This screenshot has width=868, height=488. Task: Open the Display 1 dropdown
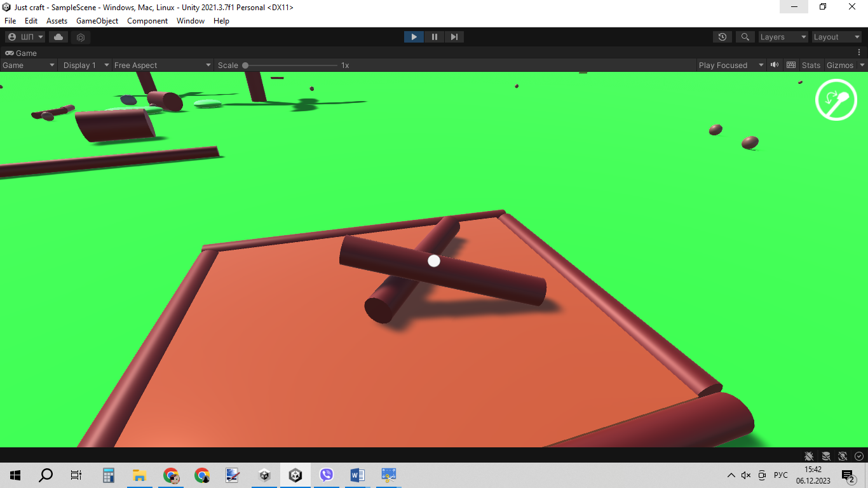click(x=85, y=65)
